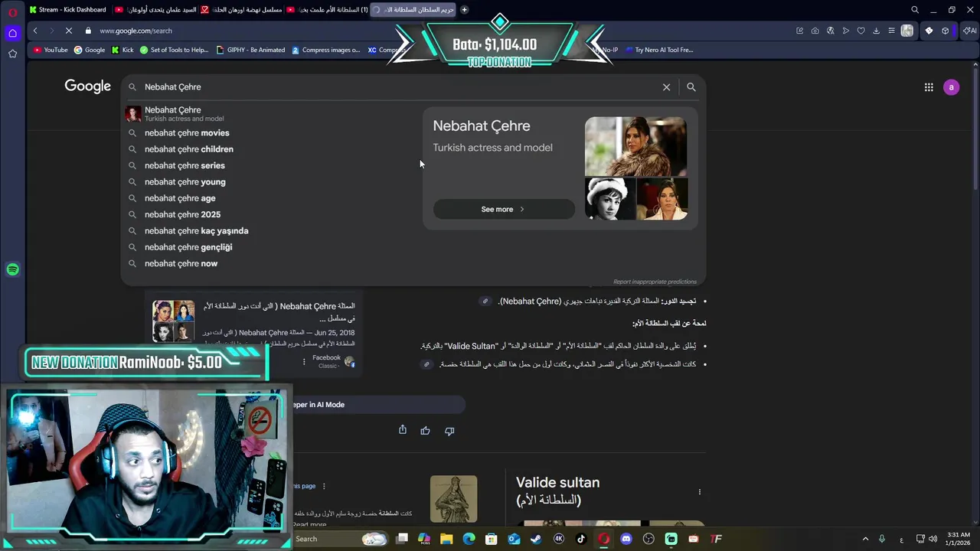Click the Google search magnifier button
The height and width of the screenshot is (551, 980).
click(691, 87)
